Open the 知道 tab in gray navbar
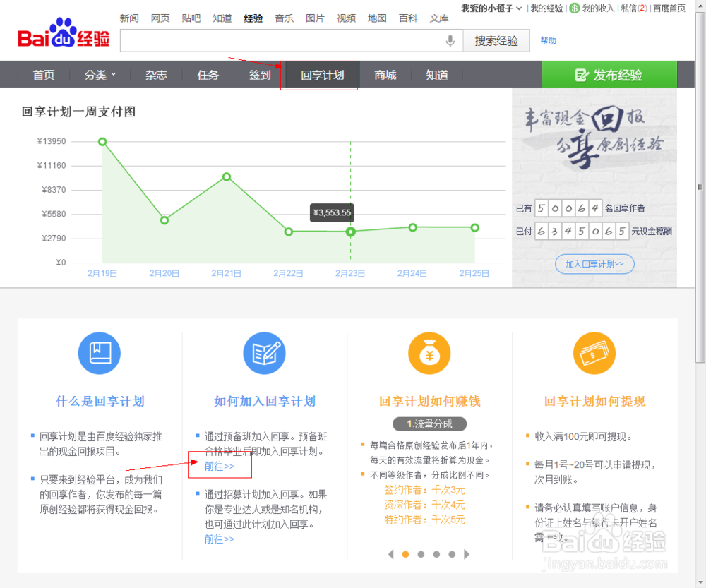706x588 pixels. coord(437,75)
